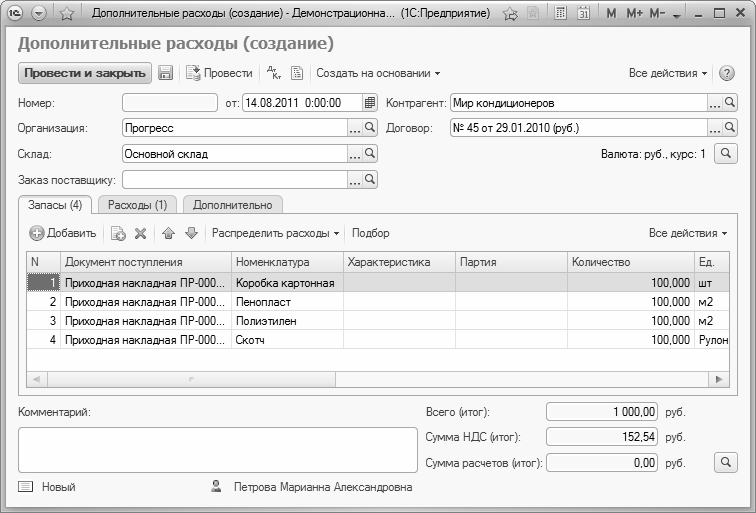
Task: Open Договор record with the magnifier icon
Action: click(730, 128)
